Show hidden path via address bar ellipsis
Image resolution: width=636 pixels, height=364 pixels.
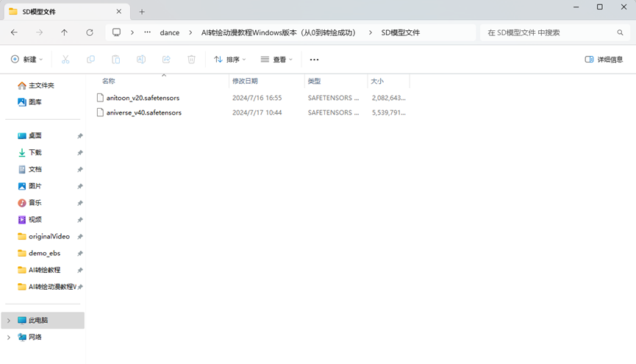[x=147, y=32]
